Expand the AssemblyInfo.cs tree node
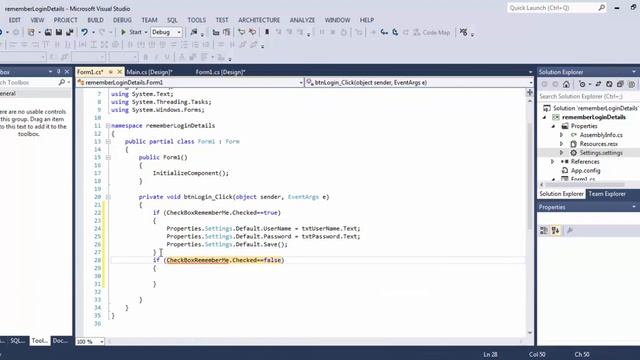 pos(562,135)
